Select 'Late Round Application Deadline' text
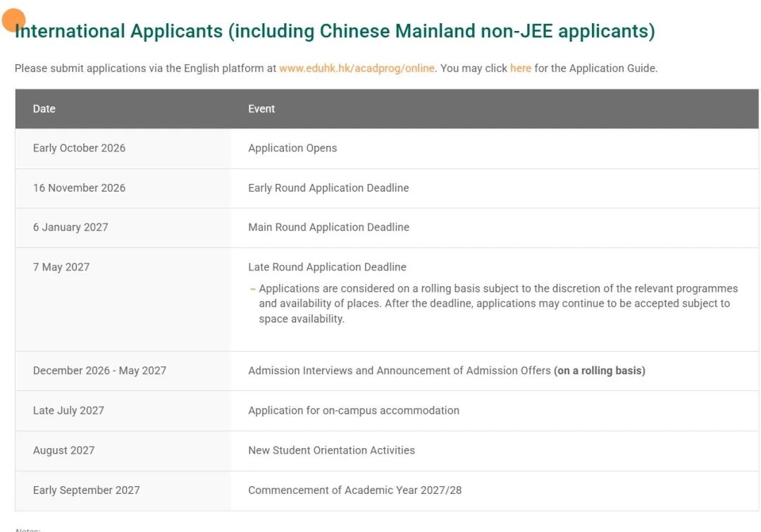 pos(327,267)
